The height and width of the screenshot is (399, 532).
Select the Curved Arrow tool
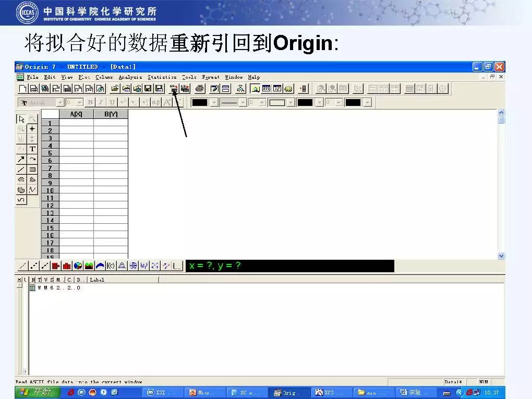point(32,159)
